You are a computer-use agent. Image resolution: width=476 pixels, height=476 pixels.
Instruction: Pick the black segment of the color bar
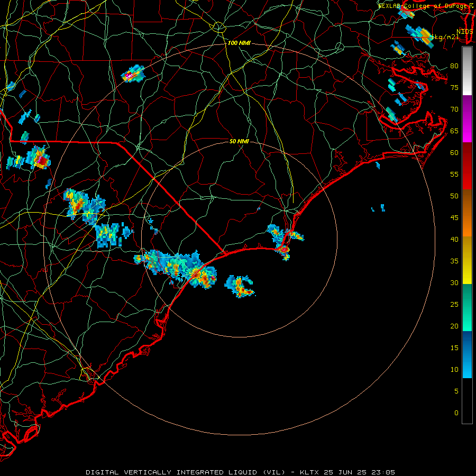pos(467,400)
